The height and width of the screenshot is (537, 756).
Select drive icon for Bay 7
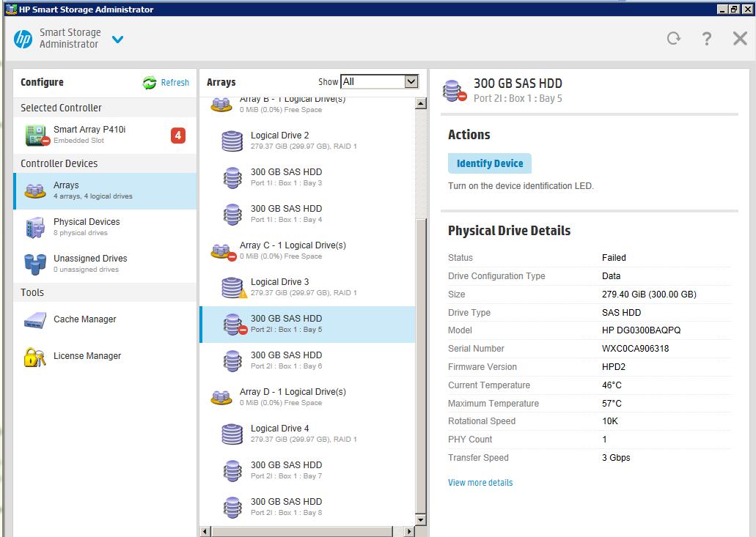point(232,470)
